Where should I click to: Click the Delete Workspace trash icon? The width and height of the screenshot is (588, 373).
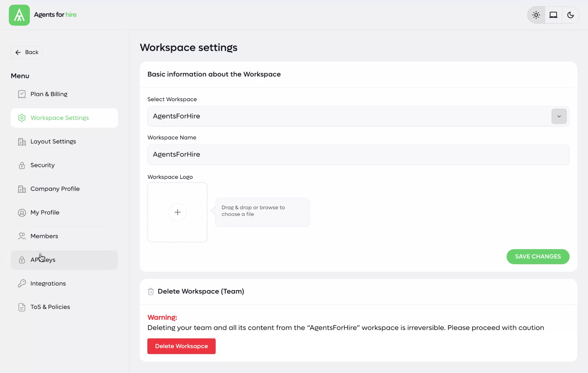151,291
